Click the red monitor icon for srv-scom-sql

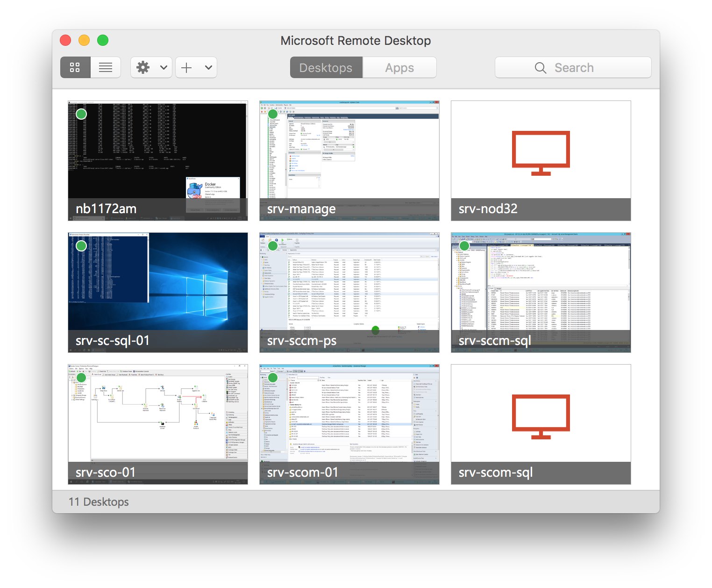541,417
